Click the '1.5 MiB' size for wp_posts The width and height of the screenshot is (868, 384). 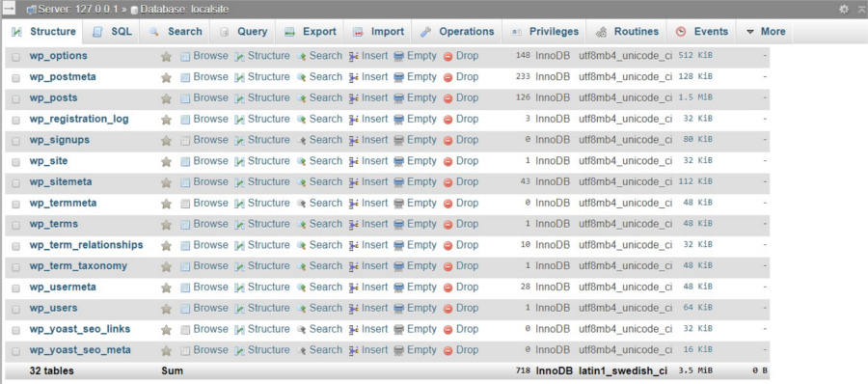pyautogui.click(x=695, y=97)
